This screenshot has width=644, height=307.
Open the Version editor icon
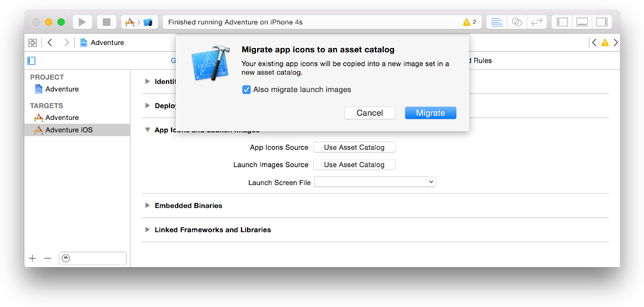tap(536, 22)
